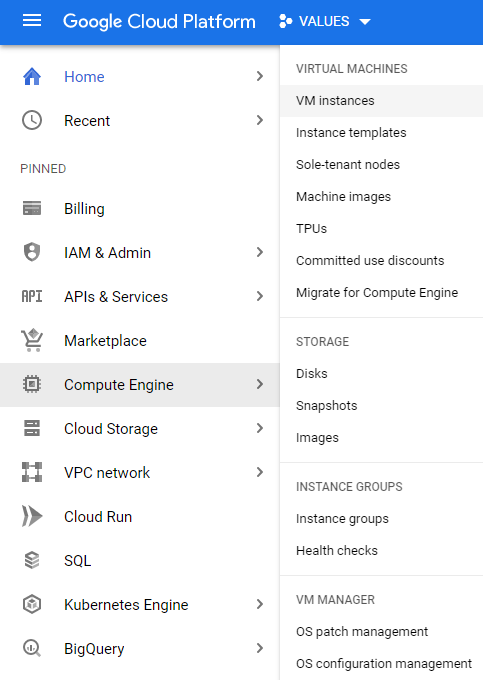
Task: Click the Recent clock icon
Action: click(32, 120)
